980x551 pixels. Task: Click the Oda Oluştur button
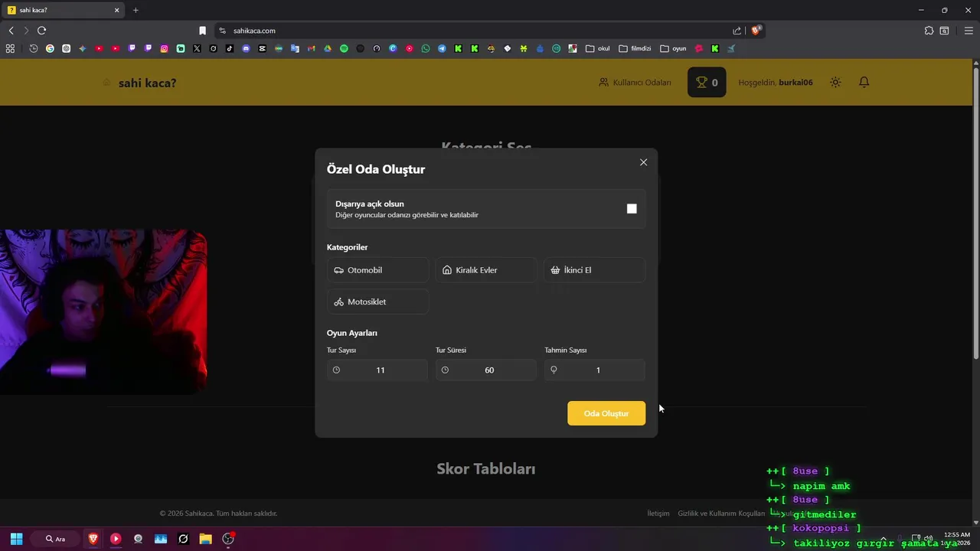(x=606, y=413)
